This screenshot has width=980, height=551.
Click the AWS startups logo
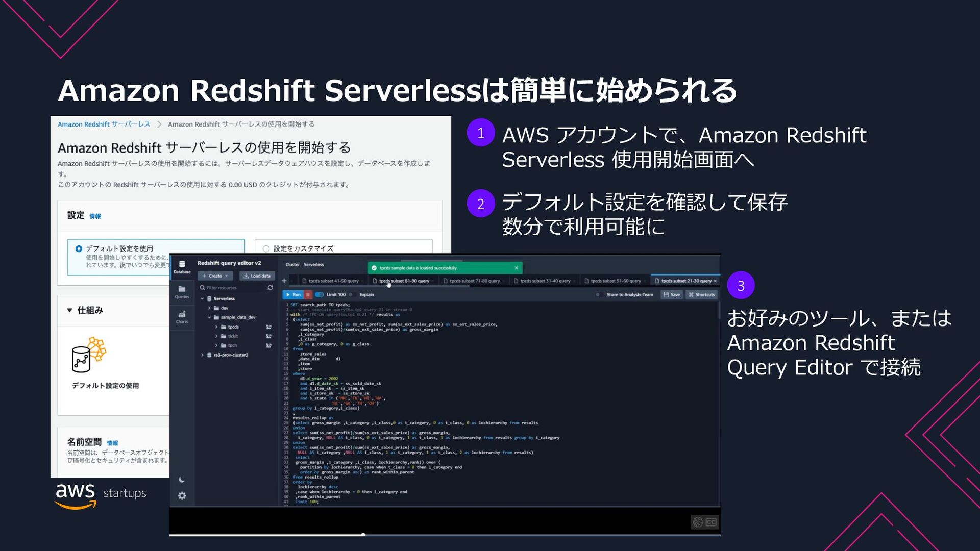point(101,496)
